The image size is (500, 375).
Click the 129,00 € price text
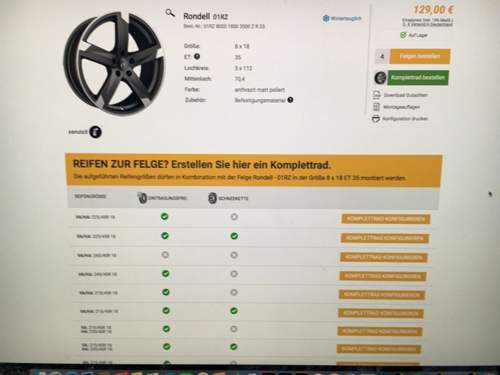coord(433,9)
